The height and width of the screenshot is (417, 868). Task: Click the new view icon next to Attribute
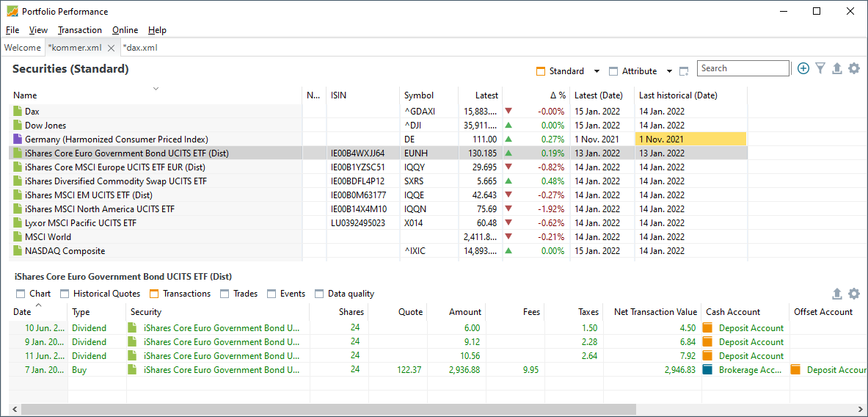point(685,71)
